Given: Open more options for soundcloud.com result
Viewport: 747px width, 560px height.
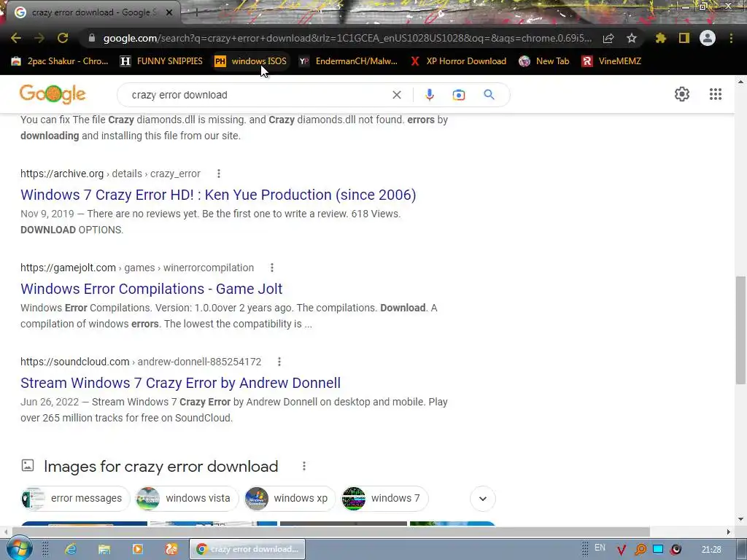Looking at the screenshot, I should pyautogui.click(x=279, y=362).
